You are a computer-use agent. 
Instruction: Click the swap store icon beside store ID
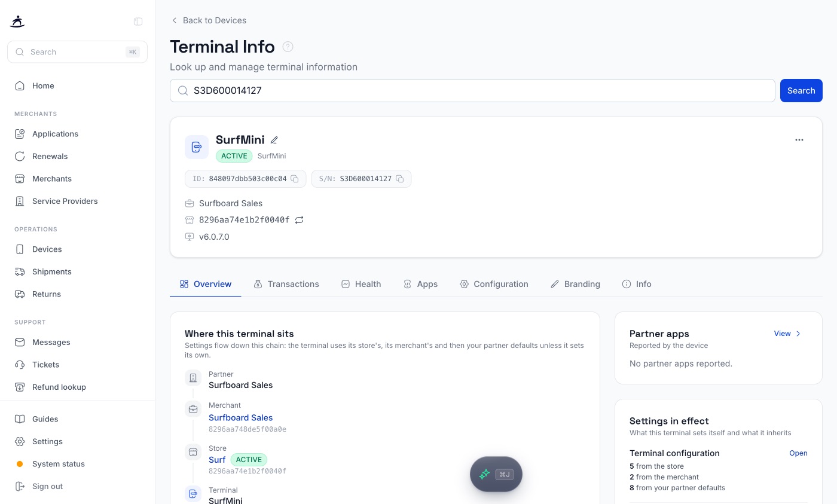pos(300,220)
